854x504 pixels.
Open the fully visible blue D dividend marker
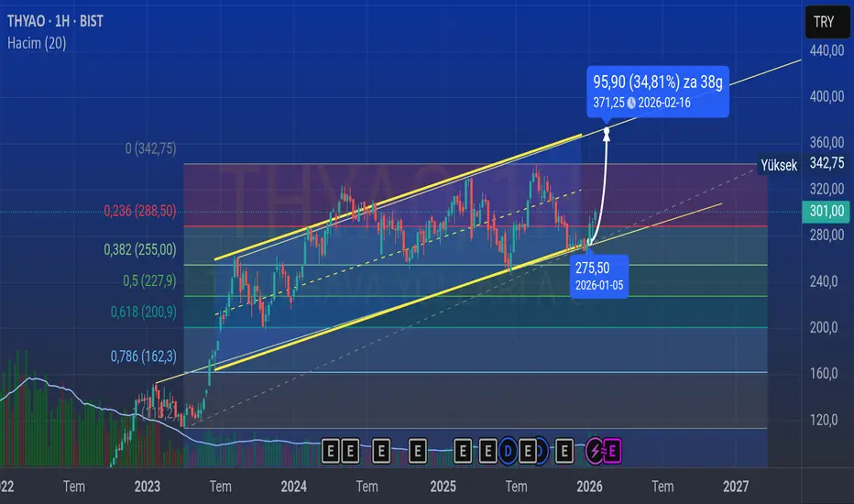tap(508, 451)
